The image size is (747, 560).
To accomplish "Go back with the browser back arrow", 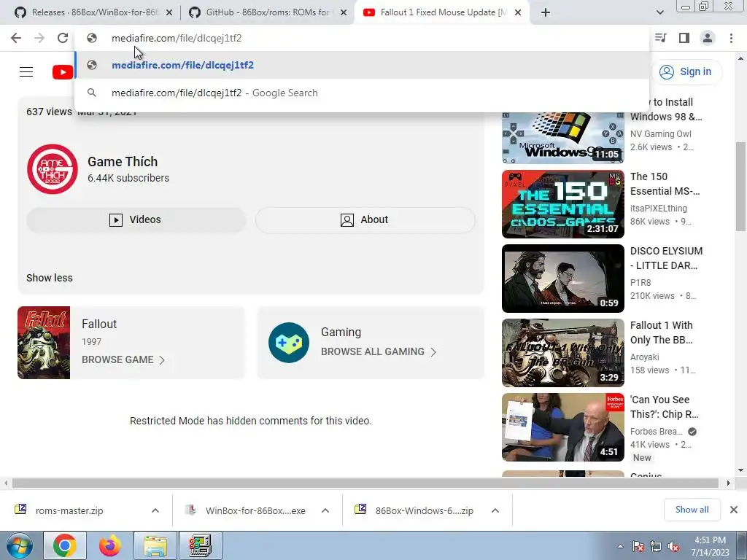I will coord(16,38).
